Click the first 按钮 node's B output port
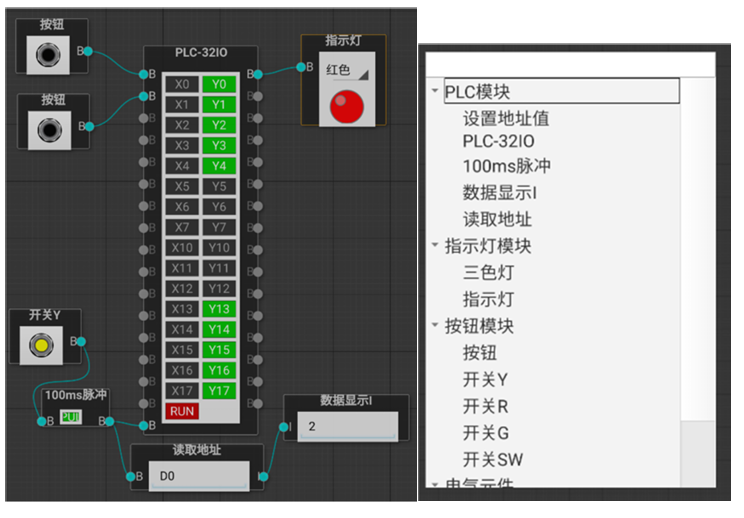Screen dimensions: 744x518 pyautogui.click(x=88, y=51)
